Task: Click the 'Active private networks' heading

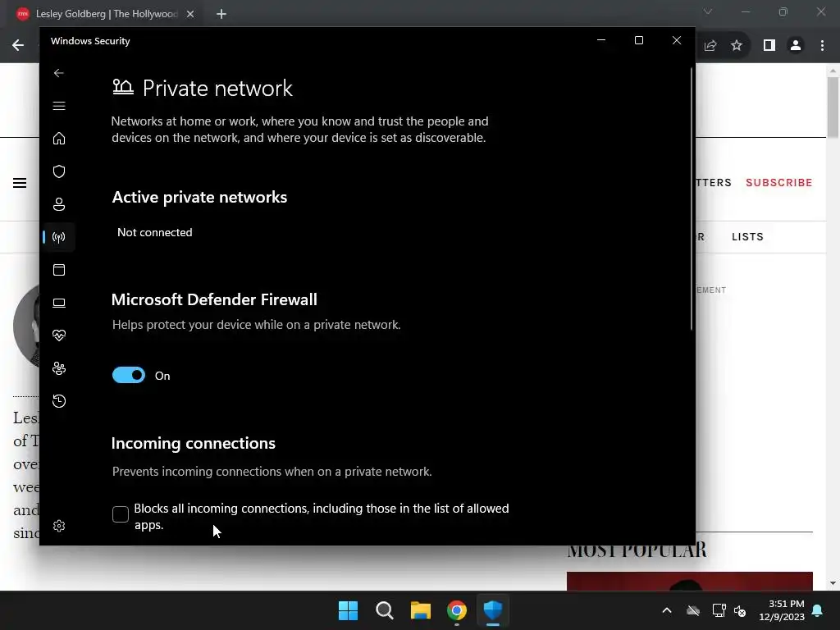Action: coord(199,197)
